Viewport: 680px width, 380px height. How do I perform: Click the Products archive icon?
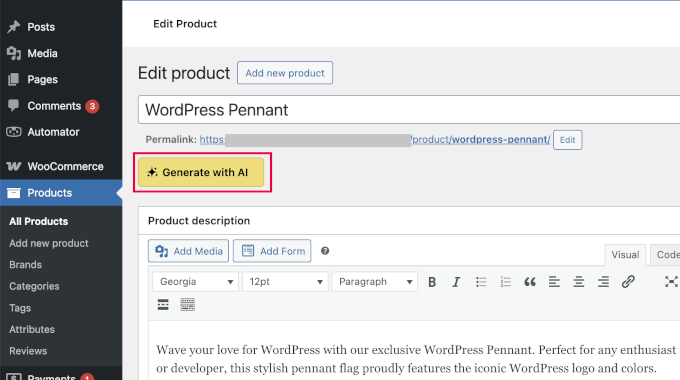tap(13, 193)
